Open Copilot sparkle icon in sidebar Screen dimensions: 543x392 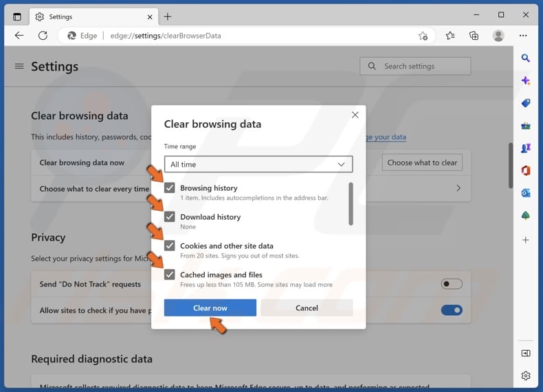(x=526, y=80)
